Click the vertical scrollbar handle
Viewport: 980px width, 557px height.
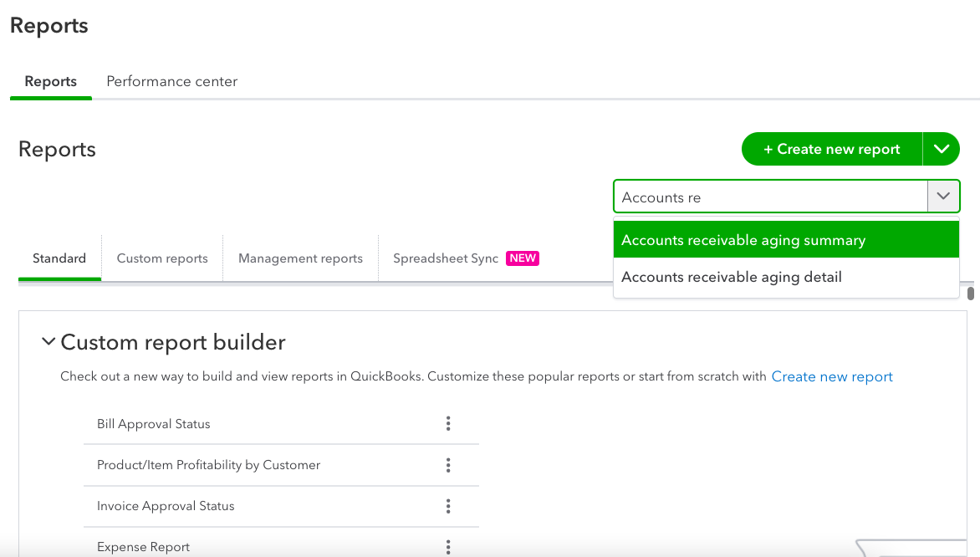(971, 293)
